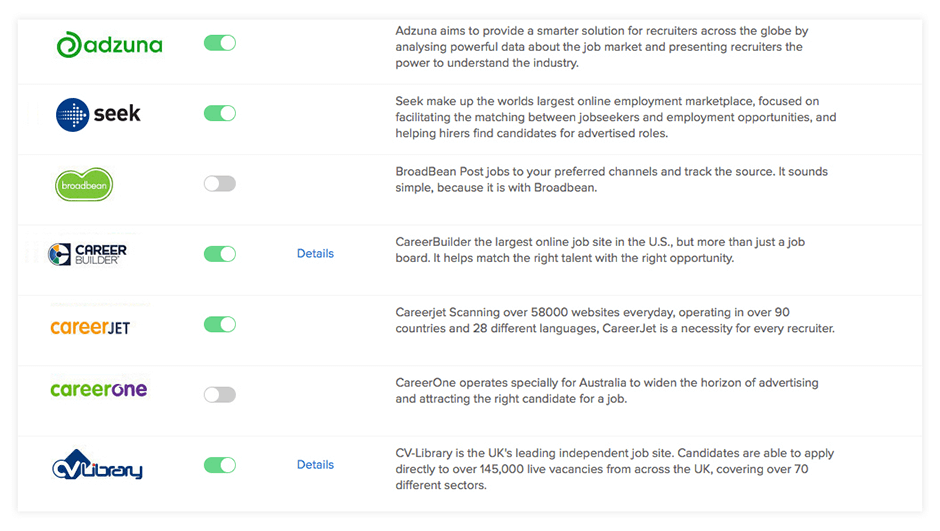This screenshot has width=940, height=531.
Task: Click the CareerJet logo
Action: pyautogui.click(x=90, y=326)
